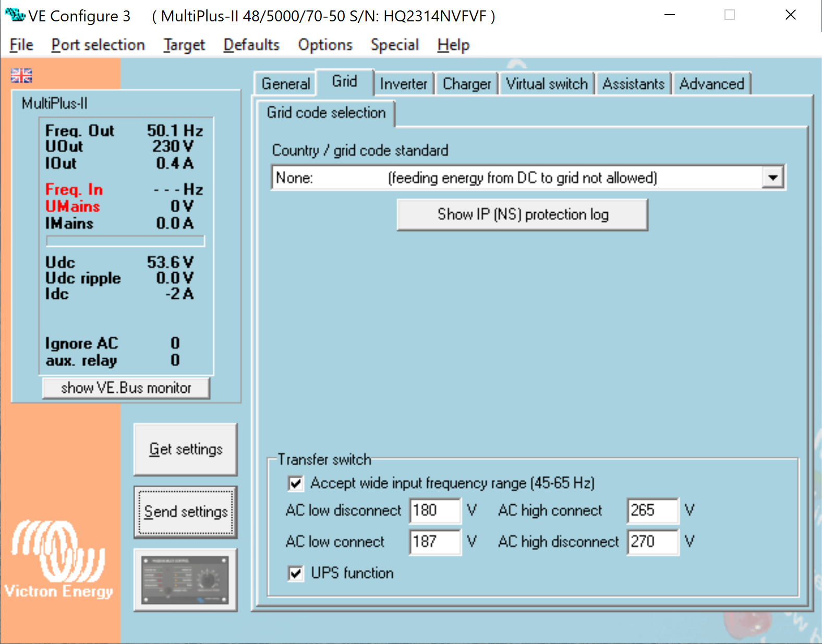This screenshot has width=822, height=644.
Task: Open the Options menu
Action: 325,45
